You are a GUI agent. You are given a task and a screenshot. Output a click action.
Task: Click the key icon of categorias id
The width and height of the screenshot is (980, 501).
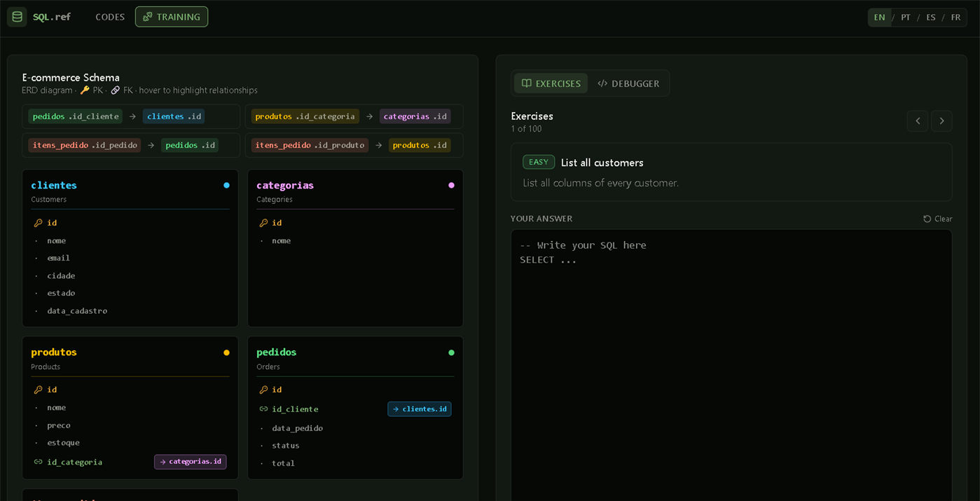(263, 223)
